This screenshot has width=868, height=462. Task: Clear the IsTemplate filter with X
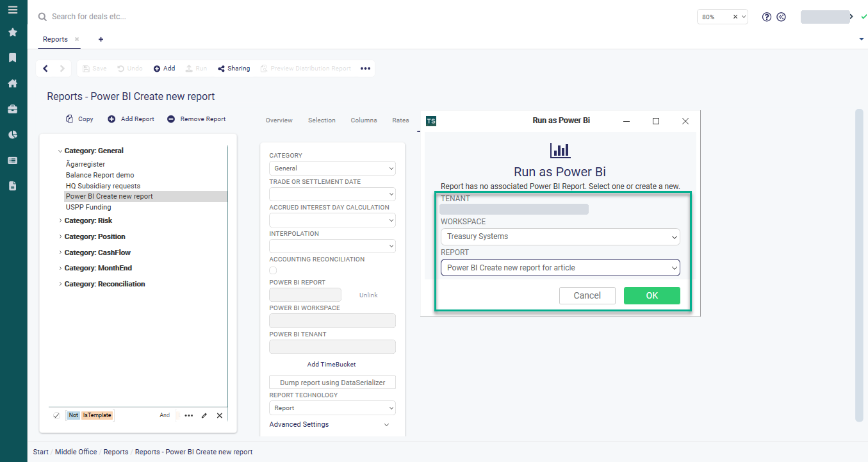pyautogui.click(x=220, y=415)
